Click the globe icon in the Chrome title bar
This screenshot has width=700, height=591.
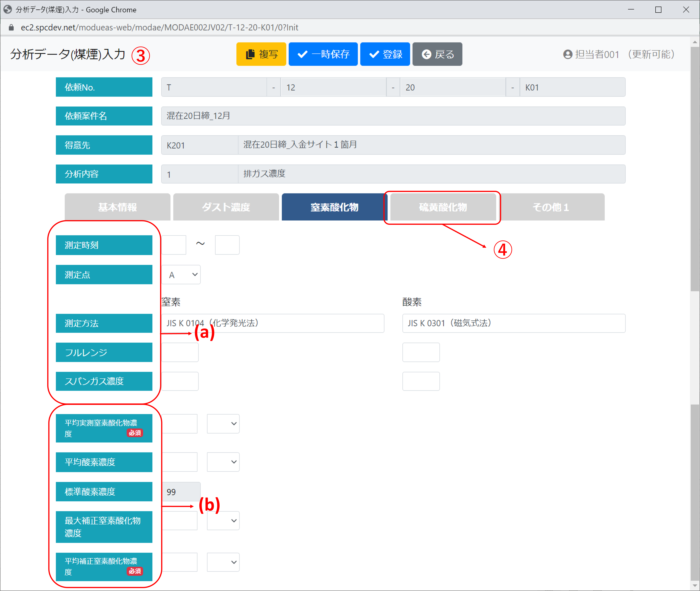point(7,9)
